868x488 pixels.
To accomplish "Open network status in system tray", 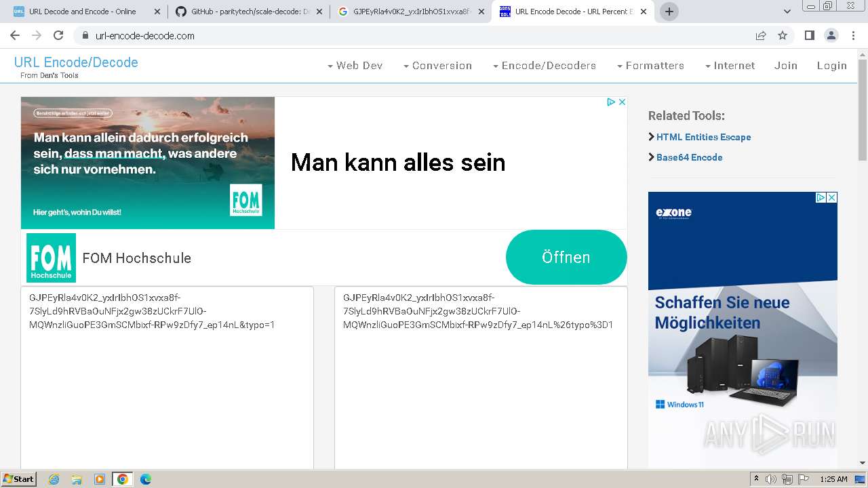I will (x=787, y=479).
